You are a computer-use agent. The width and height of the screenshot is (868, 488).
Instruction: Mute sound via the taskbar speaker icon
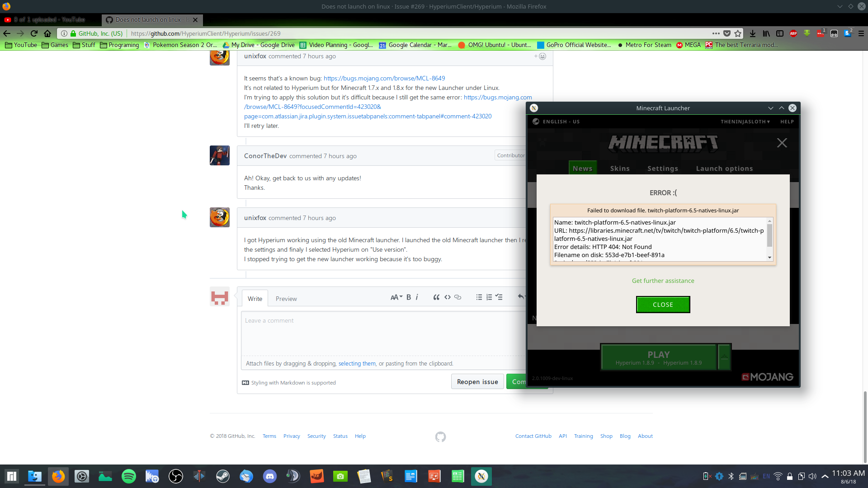point(813,476)
